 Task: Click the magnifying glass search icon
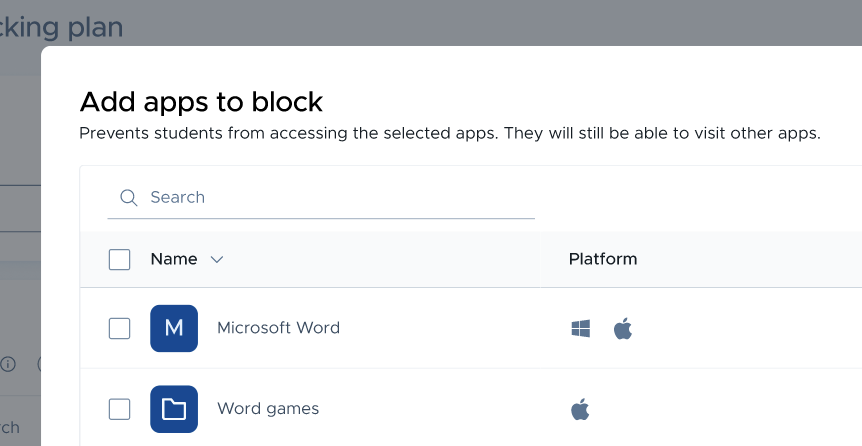[x=129, y=197]
